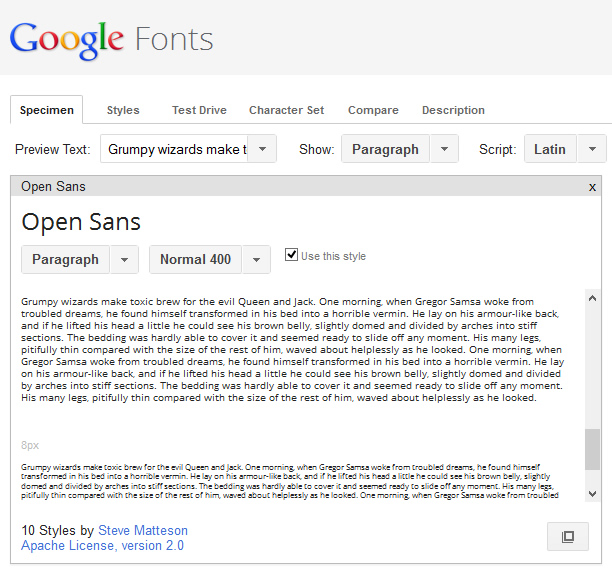
Task: Click the specimen scrollbar thumb
Action: point(592,449)
